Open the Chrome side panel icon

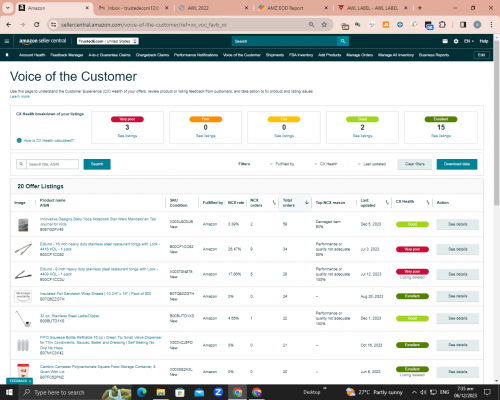tap(463, 25)
